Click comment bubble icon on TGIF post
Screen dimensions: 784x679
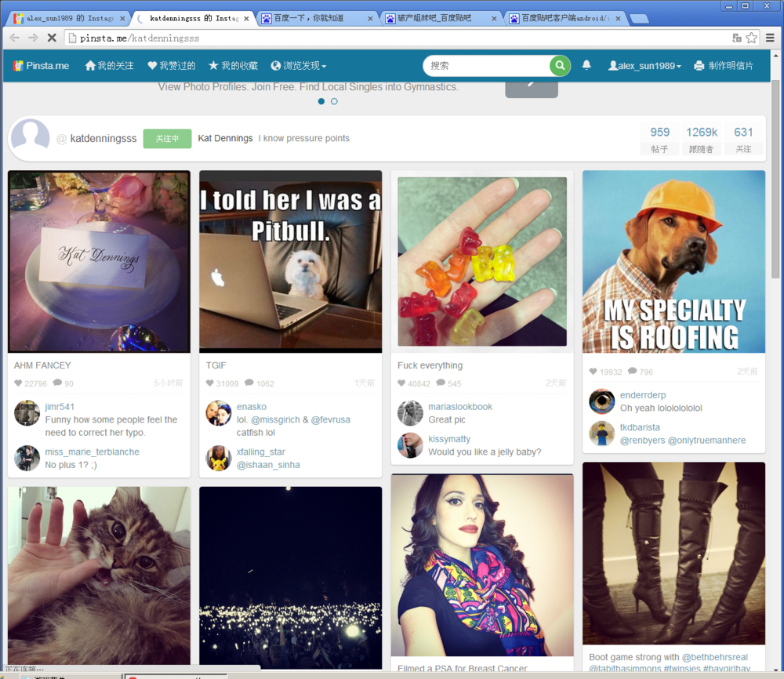coord(249,383)
